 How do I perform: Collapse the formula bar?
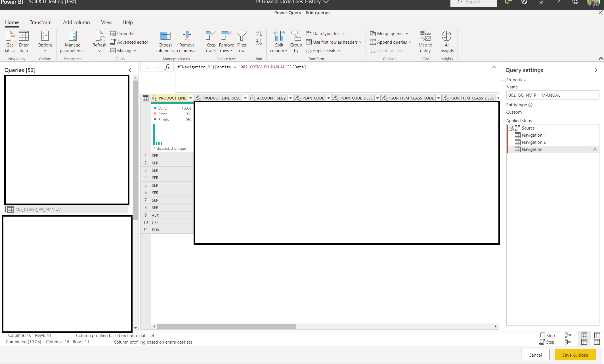click(494, 67)
